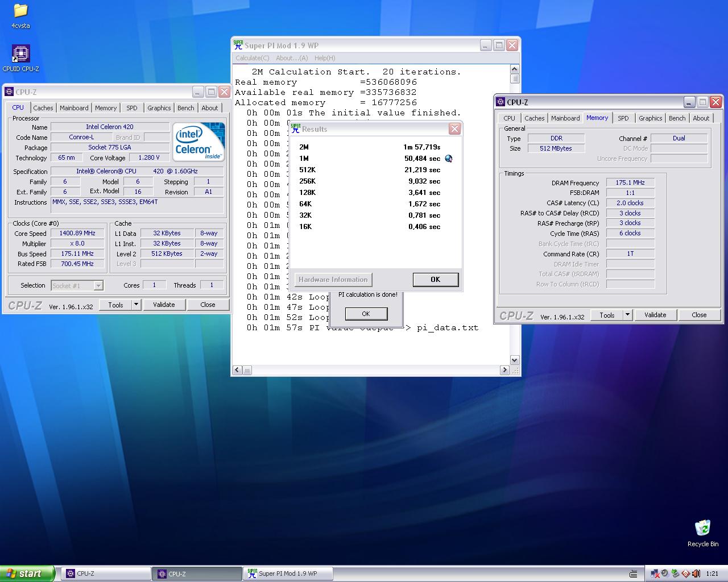Open SPD tab in left CPU-Z window

[132, 108]
